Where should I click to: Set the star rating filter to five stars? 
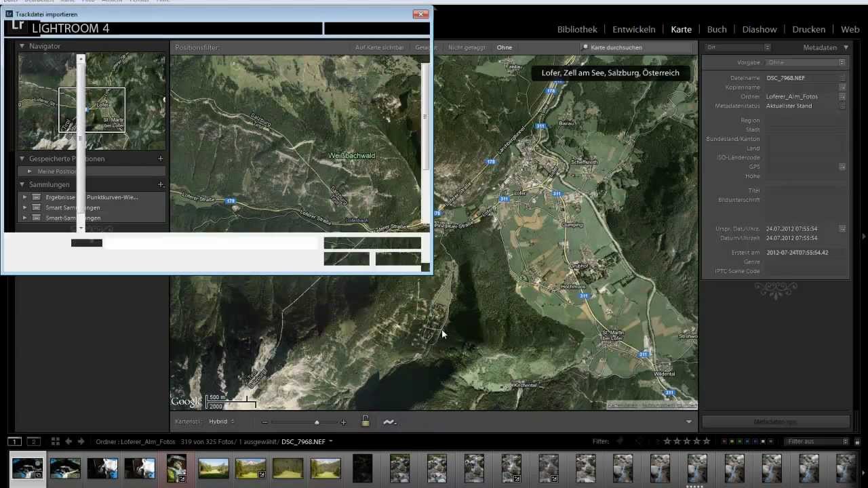click(707, 441)
